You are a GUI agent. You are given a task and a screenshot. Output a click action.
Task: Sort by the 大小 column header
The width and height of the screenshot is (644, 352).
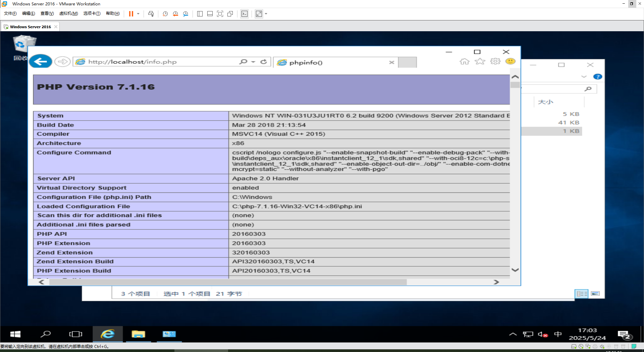(x=545, y=102)
